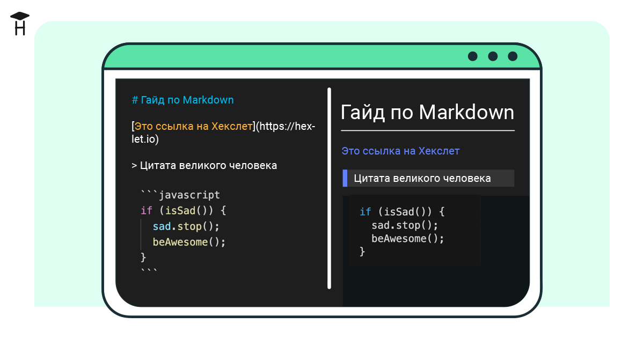
Task: Select the 'Гайд по Markdown' preview heading
Action: tap(427, 112)
